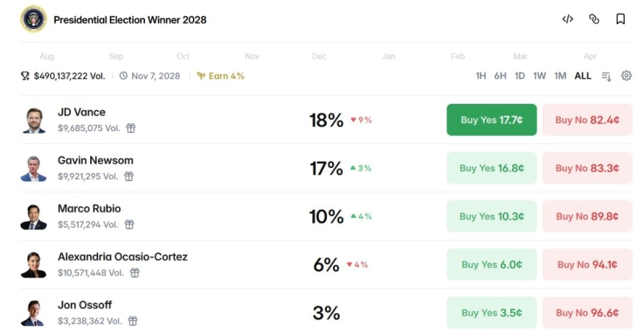
Task: Click gift icon beside JD Vance volume
Action: click(130, 128)
